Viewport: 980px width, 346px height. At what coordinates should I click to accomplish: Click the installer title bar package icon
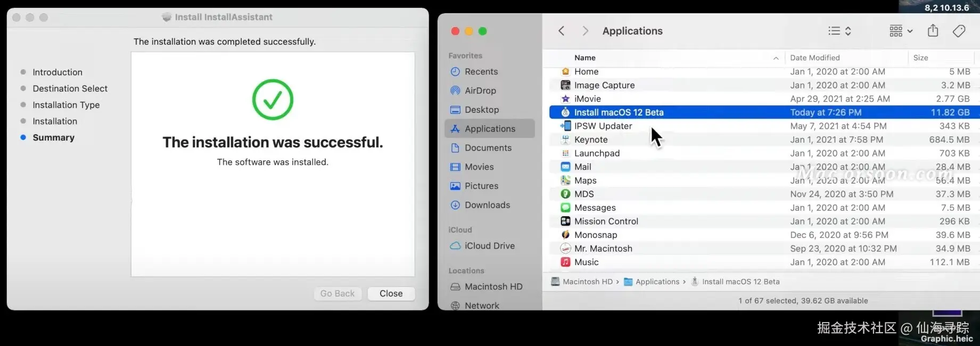(x=167, y=17)
